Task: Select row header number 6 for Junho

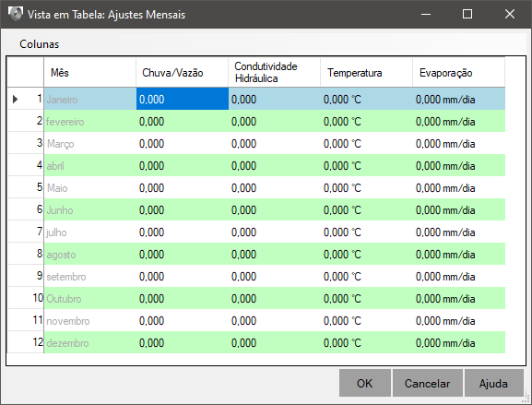Action: pyautogui.click(x=26, y=209)
